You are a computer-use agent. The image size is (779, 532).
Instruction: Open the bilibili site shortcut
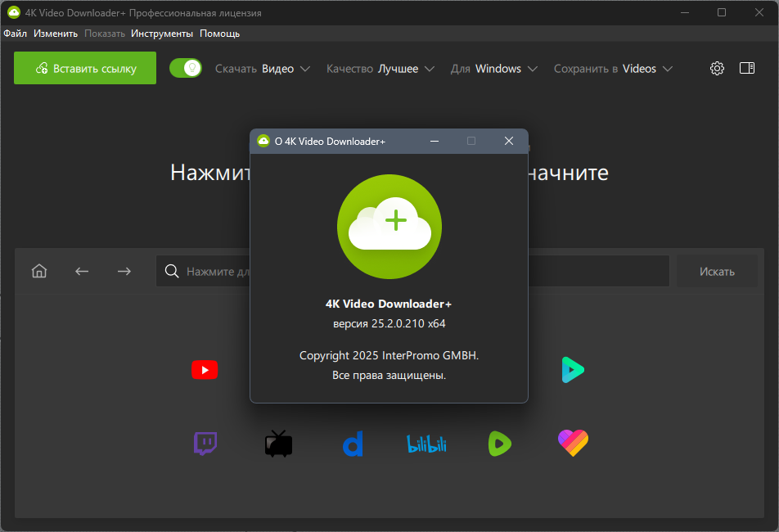pyautogui.click(x=427, y=444)
